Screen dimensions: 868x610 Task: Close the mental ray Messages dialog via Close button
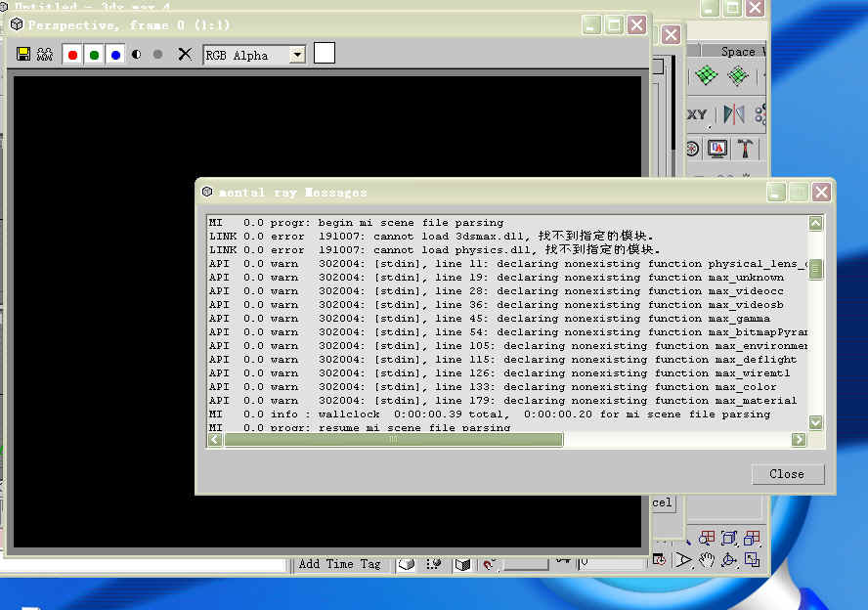coord(787,474)
